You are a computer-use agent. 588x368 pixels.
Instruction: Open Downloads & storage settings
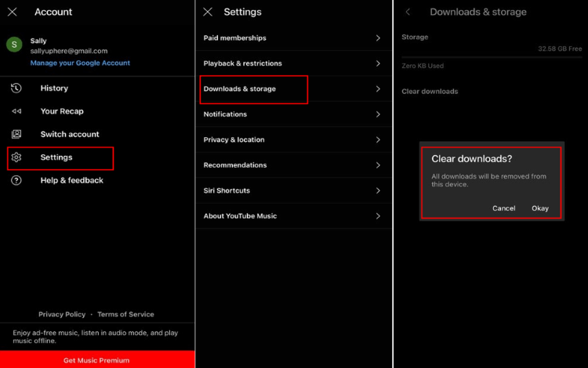point(294,88)
